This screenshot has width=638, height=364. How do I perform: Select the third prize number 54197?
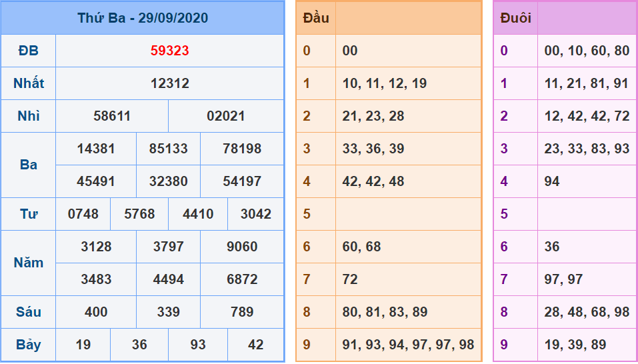[242, 181]
